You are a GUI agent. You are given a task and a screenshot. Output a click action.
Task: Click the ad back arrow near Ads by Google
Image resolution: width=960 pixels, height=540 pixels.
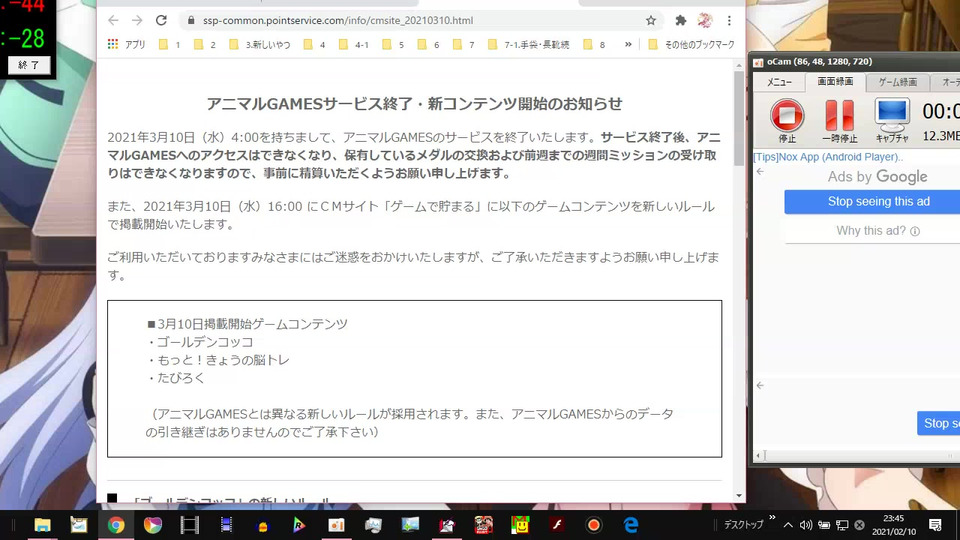(760, 171)
